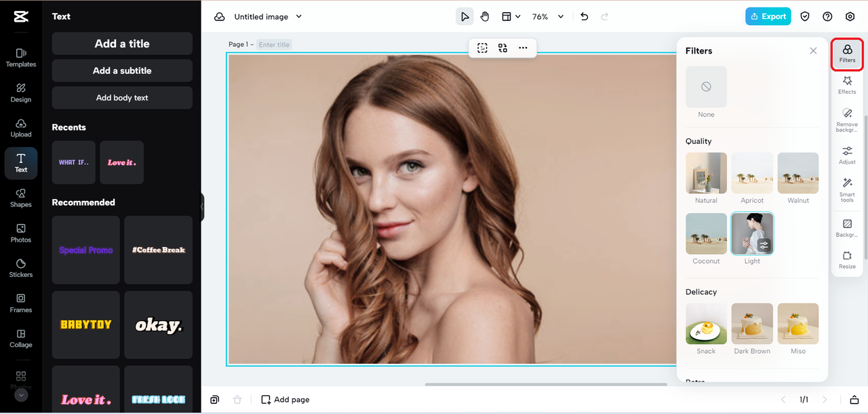
Task: Open the Templates sidebar panel
Action: 21,58
